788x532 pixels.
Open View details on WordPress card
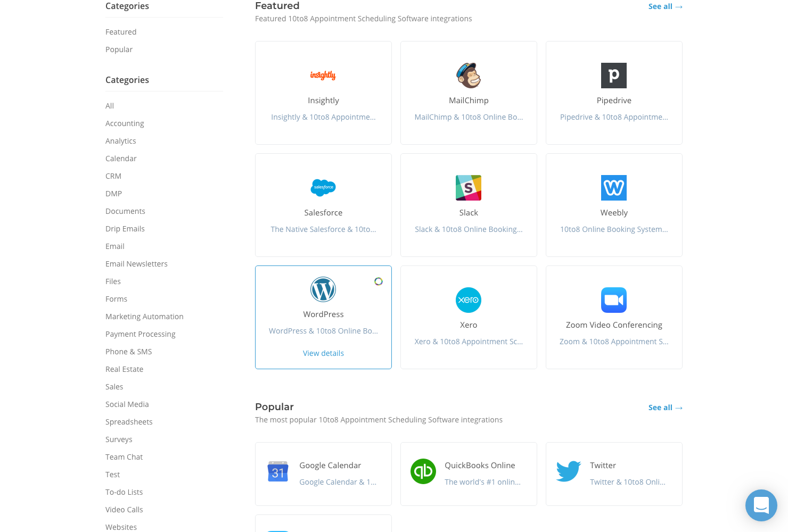[323, 353]
